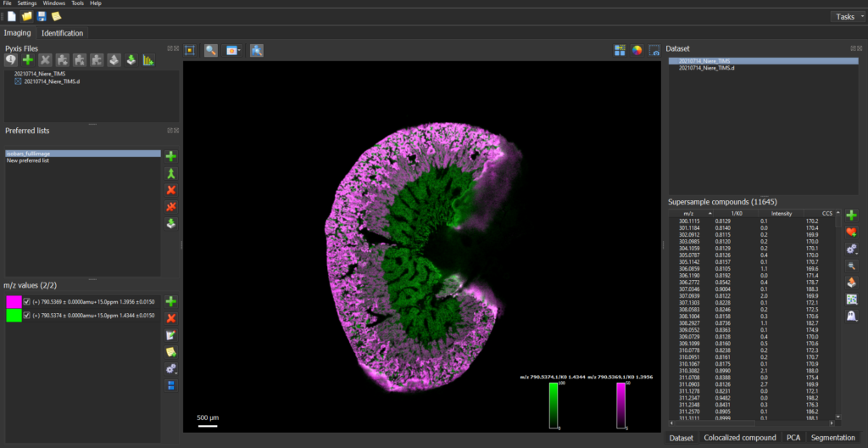Click the magnifier zoom tool above the image
Image resolution: width=868 pixels, height=448 pixels.
click(x=211, y=51)
